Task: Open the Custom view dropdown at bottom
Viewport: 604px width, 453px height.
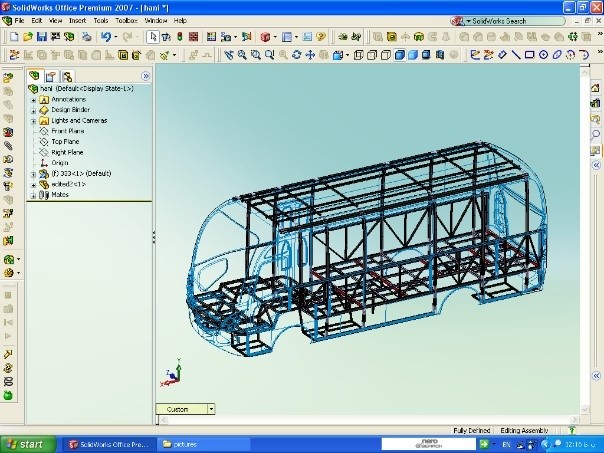Action: (x=211, y=409)
